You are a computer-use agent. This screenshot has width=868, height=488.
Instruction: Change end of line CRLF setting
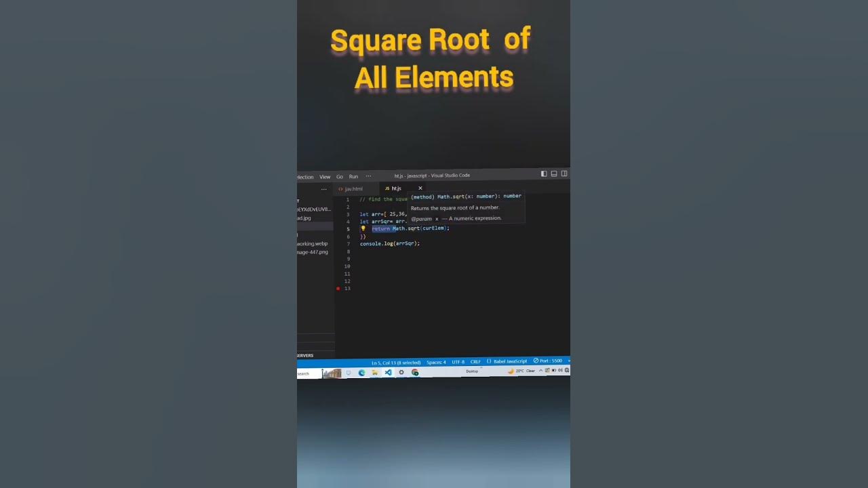point(475,362)
